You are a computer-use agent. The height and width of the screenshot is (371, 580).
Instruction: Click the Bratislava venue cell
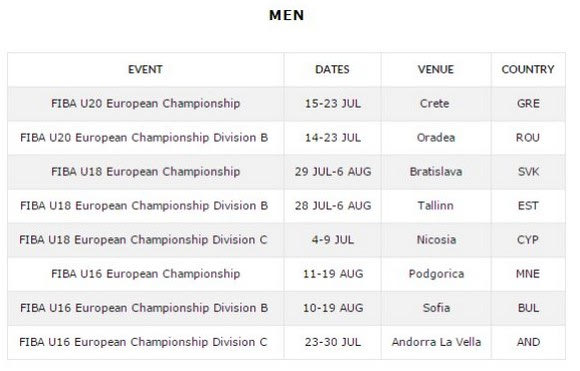tap(436, 172)
